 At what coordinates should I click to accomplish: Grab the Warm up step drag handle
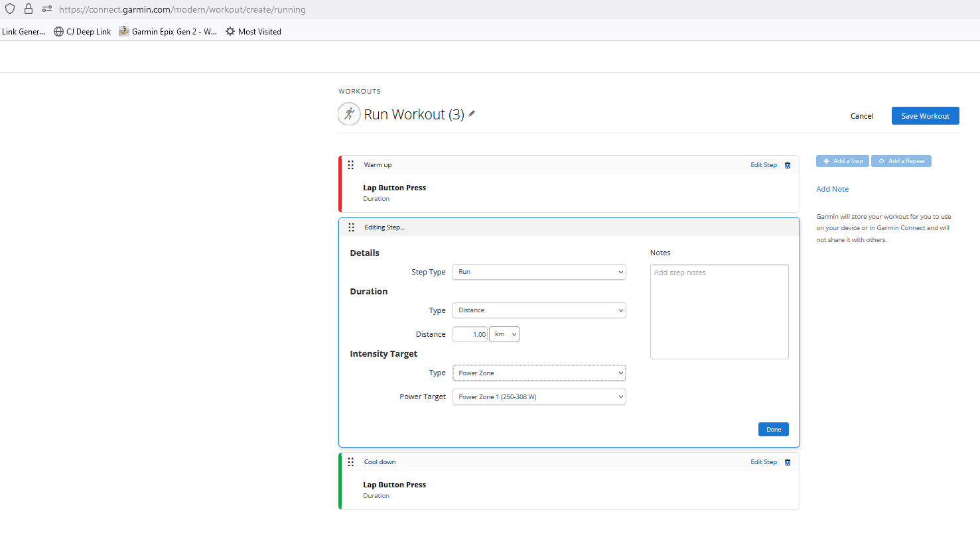tap(351, 165)
